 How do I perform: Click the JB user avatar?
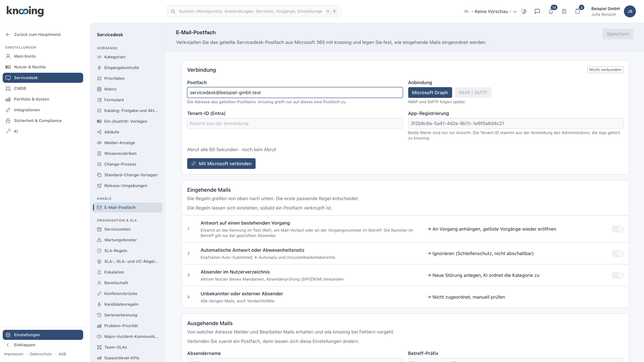(630, 12)
